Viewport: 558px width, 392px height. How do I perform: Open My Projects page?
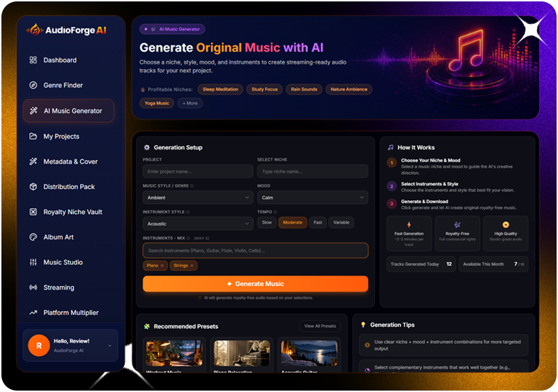[x=61, y=137]
